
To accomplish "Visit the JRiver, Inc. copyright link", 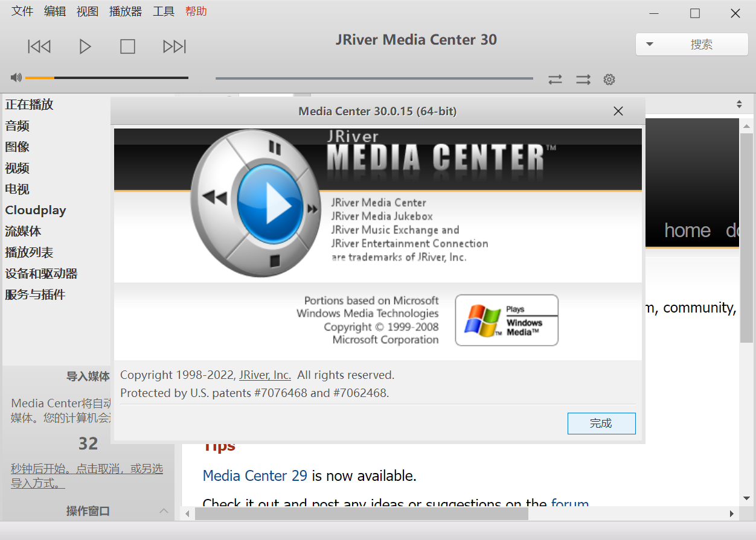I will [264, 375].
